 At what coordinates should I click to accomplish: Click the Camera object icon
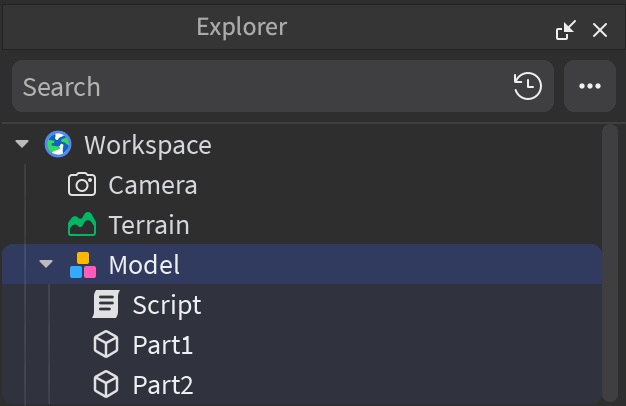82,185
